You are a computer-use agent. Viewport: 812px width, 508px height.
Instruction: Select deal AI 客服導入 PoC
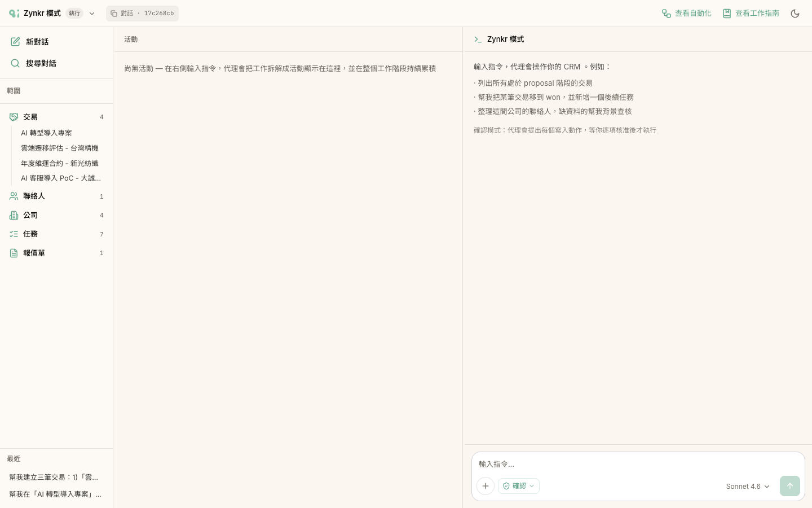pyautogui.click(x=61, y=178)
